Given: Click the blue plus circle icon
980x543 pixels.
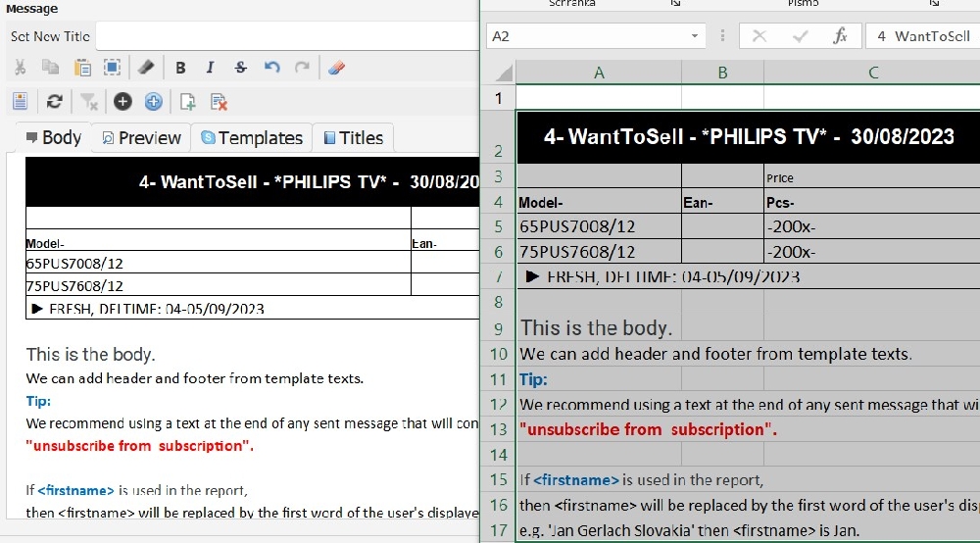Looking at the screenshot, I should pos(153,101).
